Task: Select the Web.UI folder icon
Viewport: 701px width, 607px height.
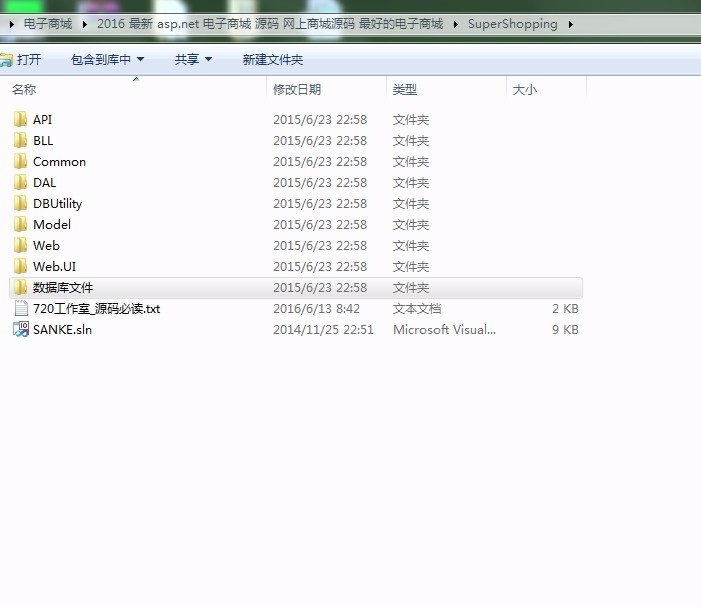Action: 20,266
